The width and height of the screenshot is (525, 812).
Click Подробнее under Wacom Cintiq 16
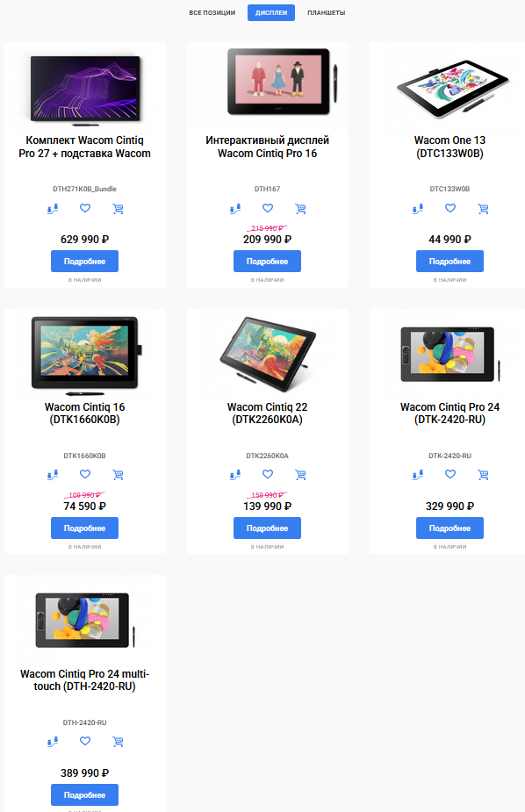point(84,528)
